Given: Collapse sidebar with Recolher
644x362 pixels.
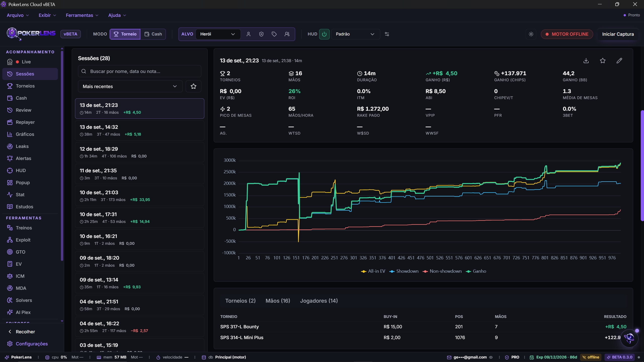Looking at the screenshot, I should coord(30,332).
